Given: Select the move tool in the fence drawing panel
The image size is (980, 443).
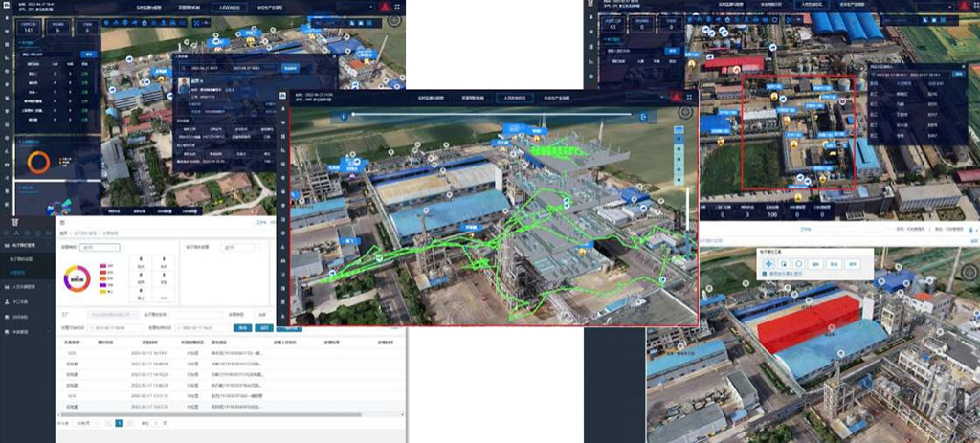Looking at the screenshot, I should 768,264.
